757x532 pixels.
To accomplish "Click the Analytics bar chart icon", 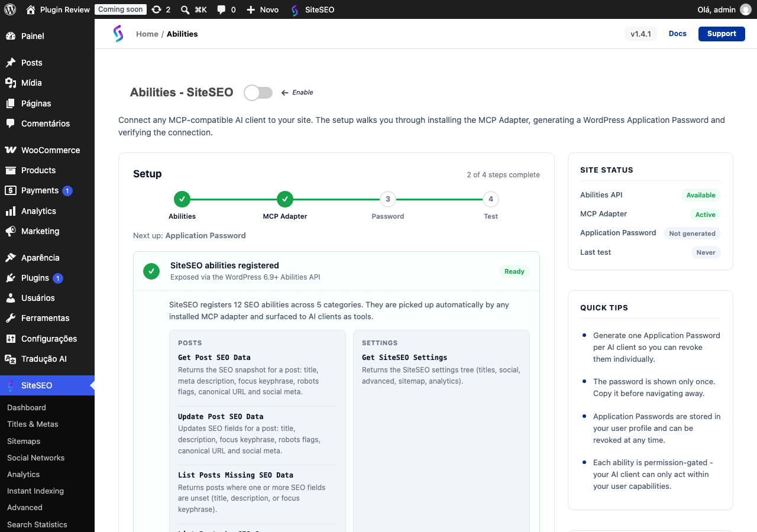I will [x=11, y=211].
